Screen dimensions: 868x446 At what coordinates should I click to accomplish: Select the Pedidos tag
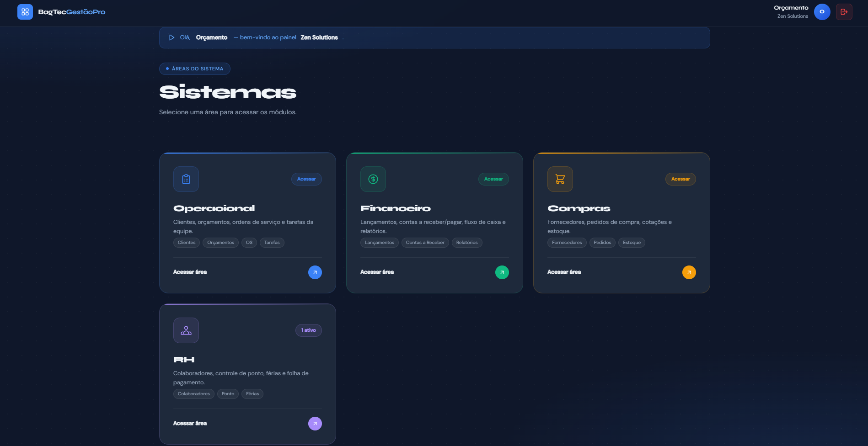[602, 243]
